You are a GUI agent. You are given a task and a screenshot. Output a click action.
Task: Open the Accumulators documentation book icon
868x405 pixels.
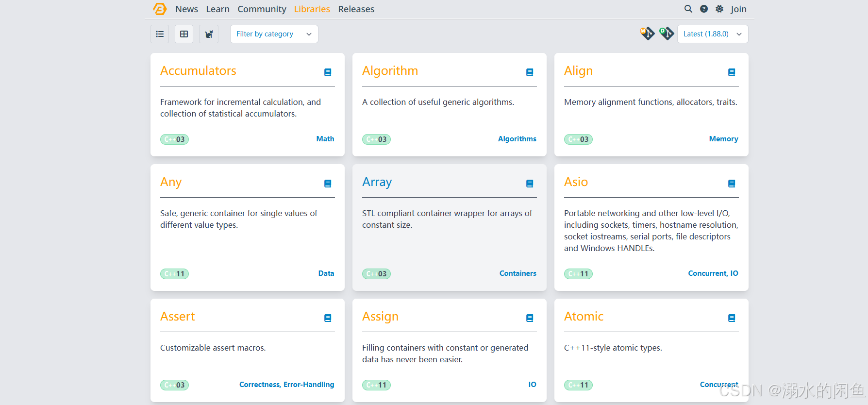[x=328, y=72]
